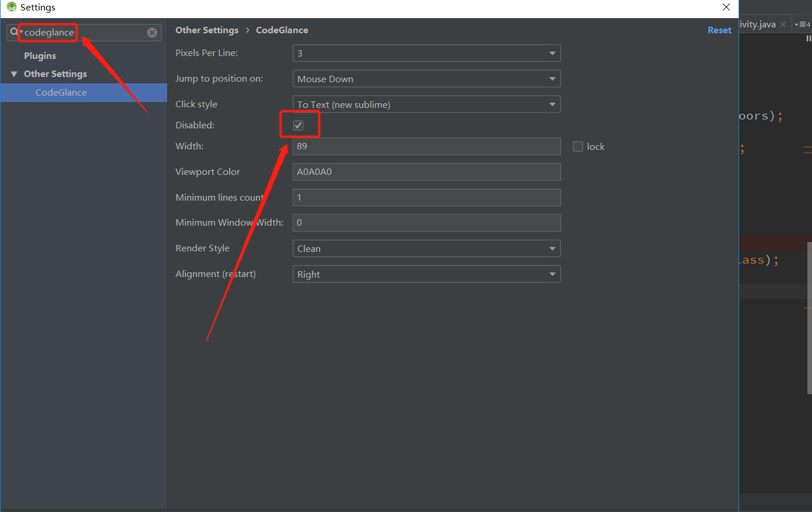812x512 pixels.
Task: Edit the Viewport Color value A0A0A0
Action: [426, 171]
